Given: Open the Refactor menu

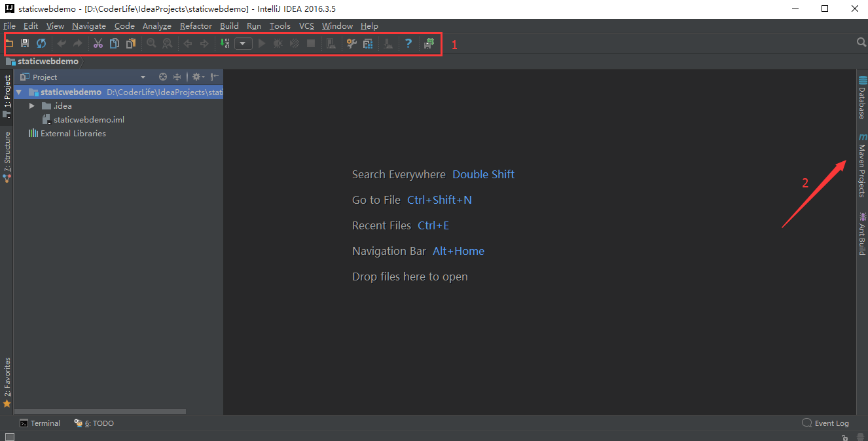Looking at the screenshot, I should pyautogui.click(x=196, y=26).
